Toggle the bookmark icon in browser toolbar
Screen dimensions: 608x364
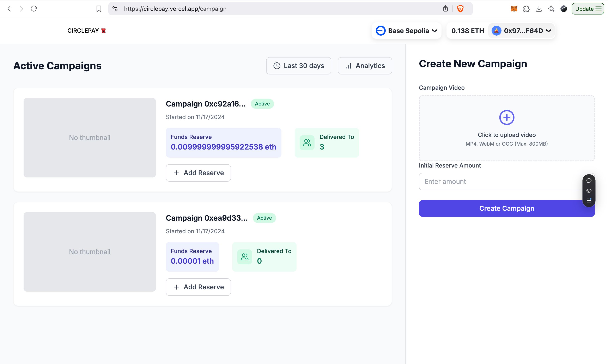click(x=98, y=8)
